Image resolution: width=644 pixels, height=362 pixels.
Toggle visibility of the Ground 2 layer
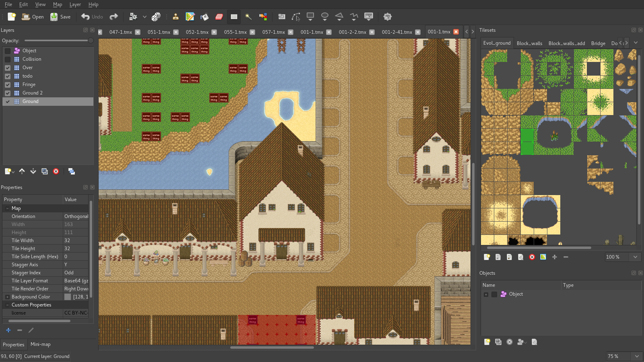click(x=8, y=93)
